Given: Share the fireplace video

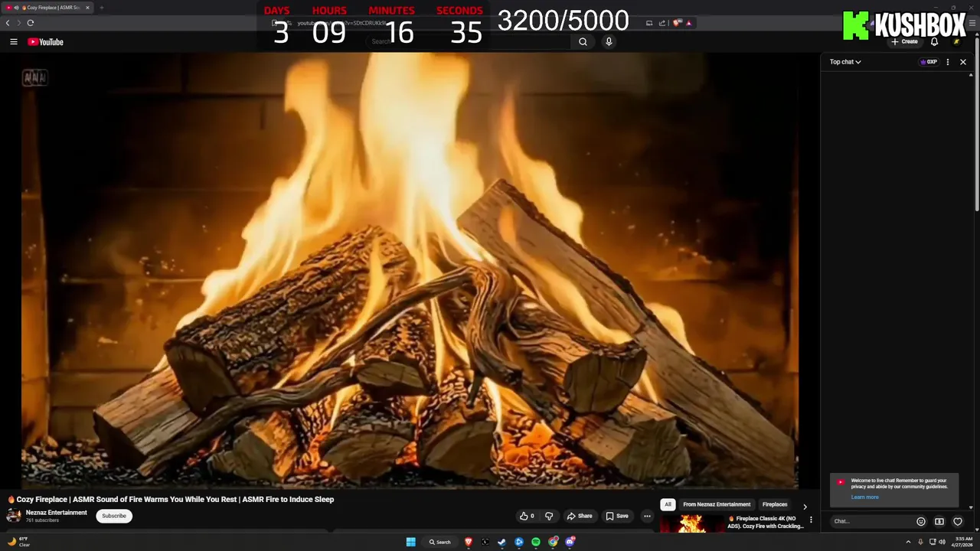Looking at the screenshot, I should click(580, 516).
